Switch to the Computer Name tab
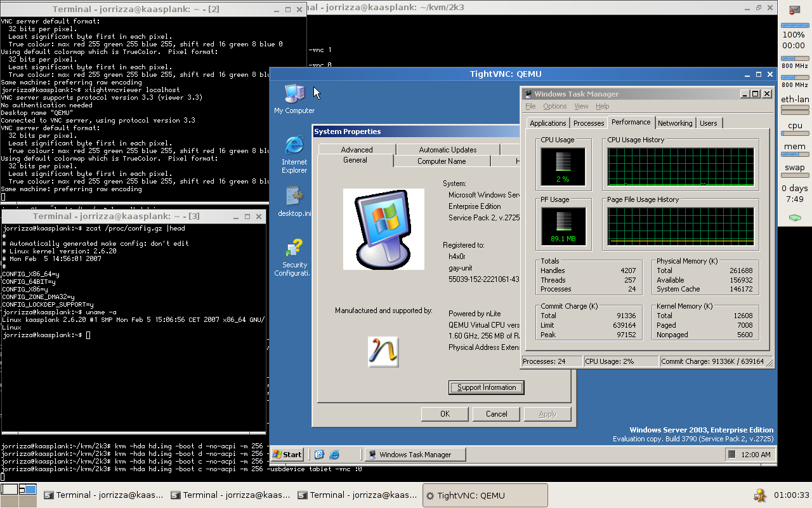Image resolution: width=812 pixels, height=508 pixels. point(442,161)
